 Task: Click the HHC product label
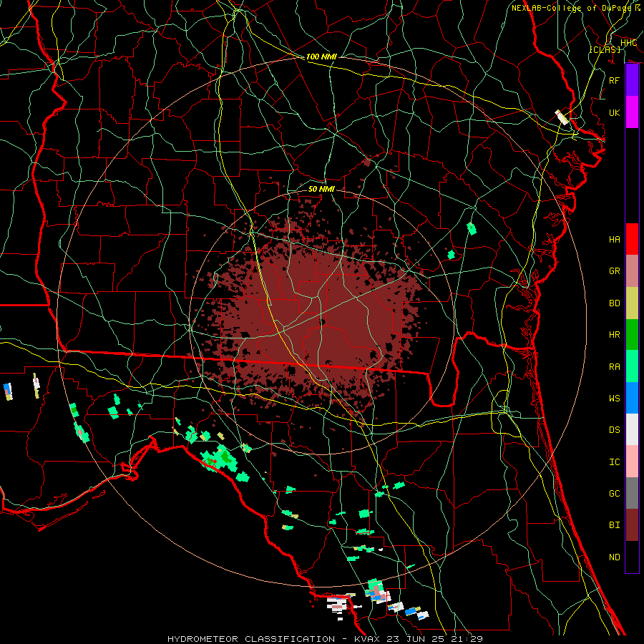(628, 42)
